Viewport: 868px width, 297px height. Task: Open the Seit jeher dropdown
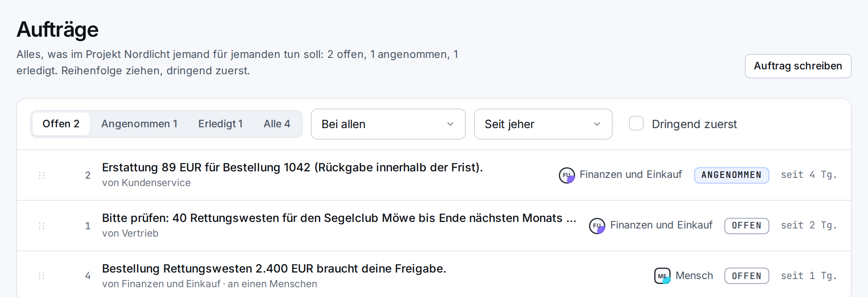point(543,124)
